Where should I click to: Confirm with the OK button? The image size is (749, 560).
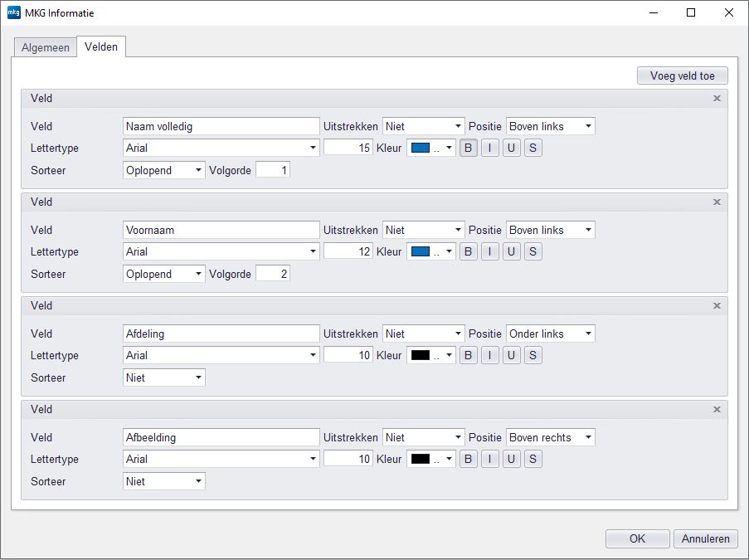click(637, 538)
